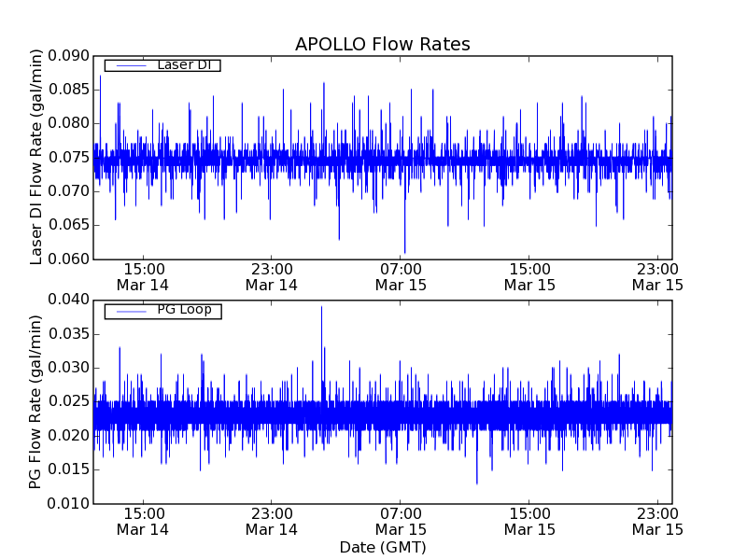Image resolution: width=747 pixels, height=560 pixels.
Task: Select the PG Loop legend box
Action: [162, 310]
